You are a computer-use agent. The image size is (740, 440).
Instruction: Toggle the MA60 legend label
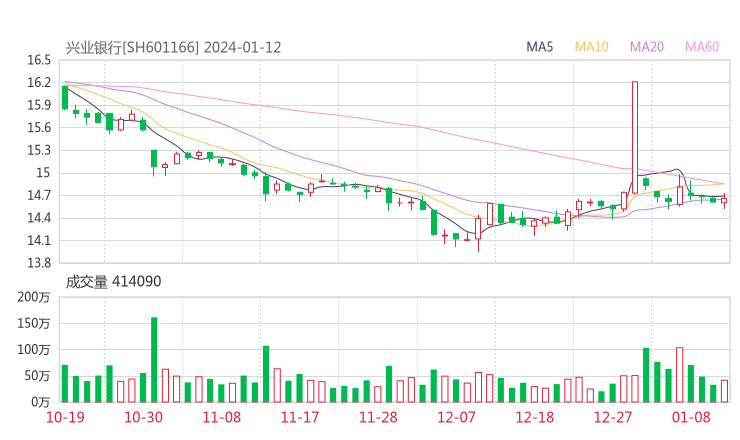(702, 47)
